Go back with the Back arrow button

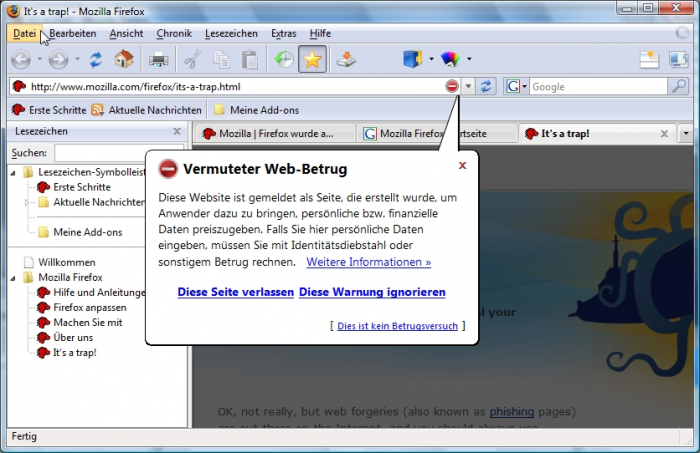coord(21,59)
